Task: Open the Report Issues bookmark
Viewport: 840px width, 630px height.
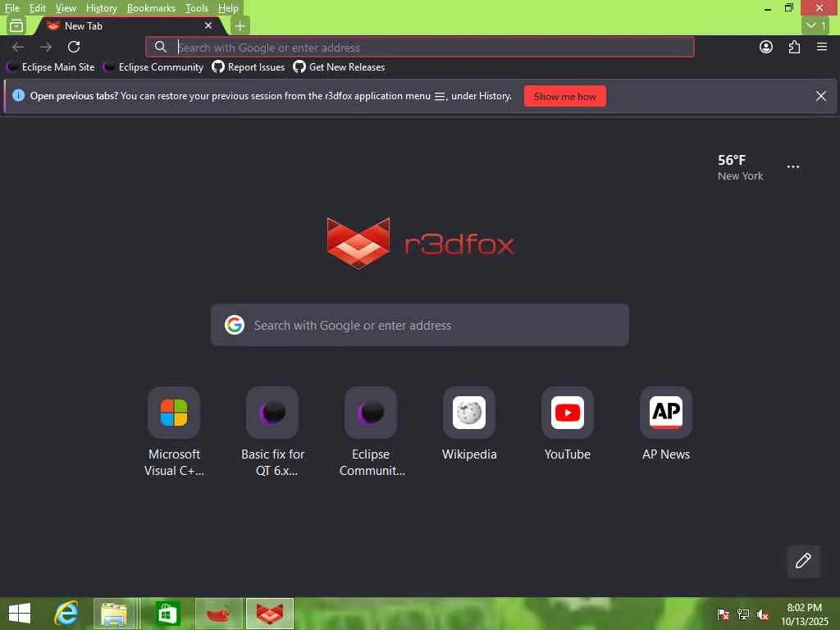Action: point(248,67)
